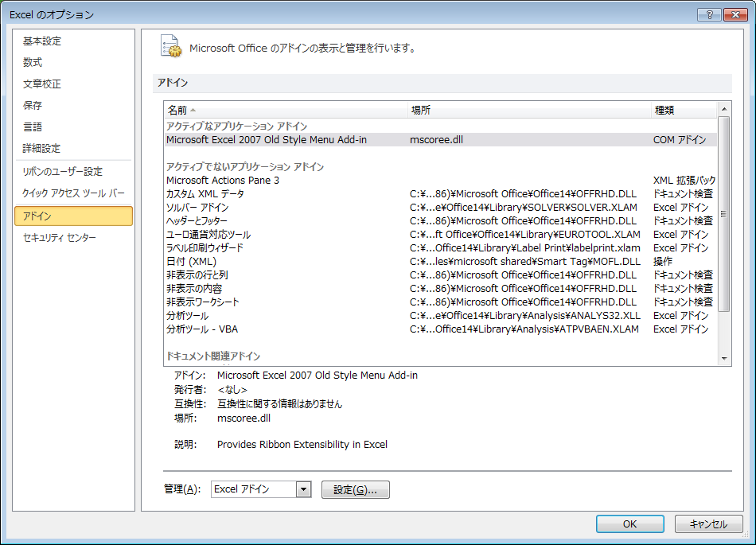
Task: Open リボンのユーザー設定 page
Action: (x=62, y=172)
